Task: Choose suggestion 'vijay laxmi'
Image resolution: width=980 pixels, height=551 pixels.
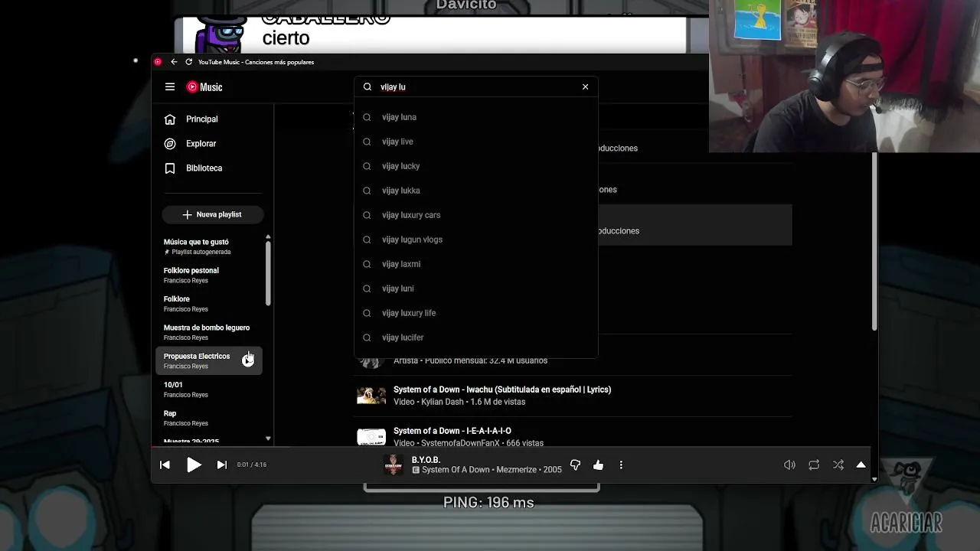Action: coord(475,264)
